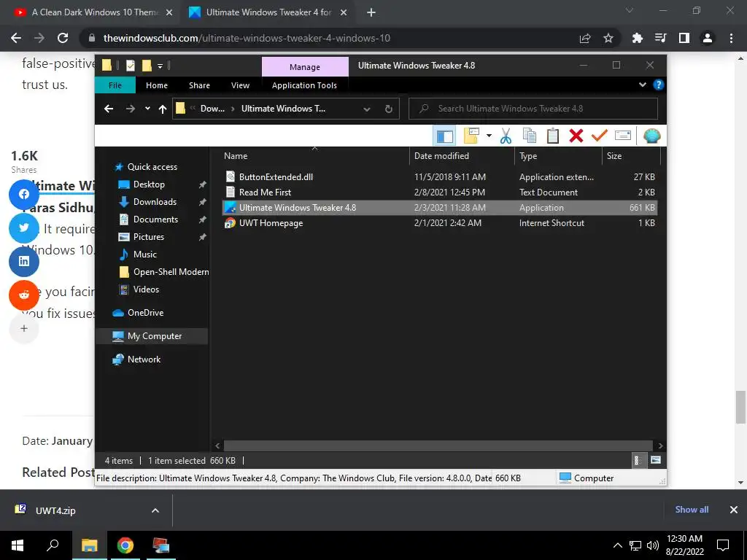
Task: Click the New folder icon in title bar
Action: pos(147,65)
